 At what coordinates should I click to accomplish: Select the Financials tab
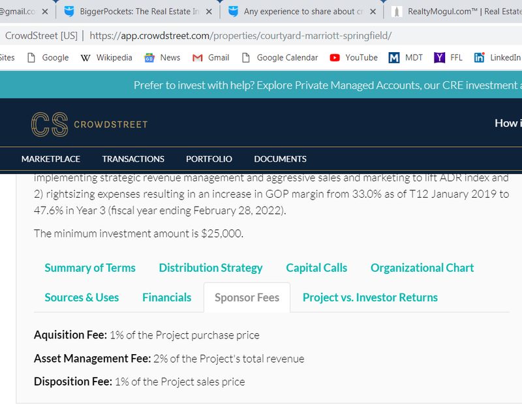(x=167, y=297)
